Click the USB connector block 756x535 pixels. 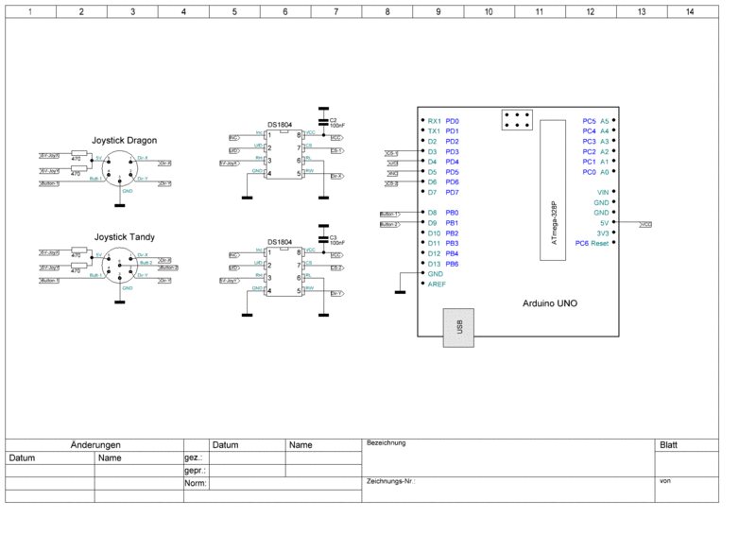coord(458,328)
